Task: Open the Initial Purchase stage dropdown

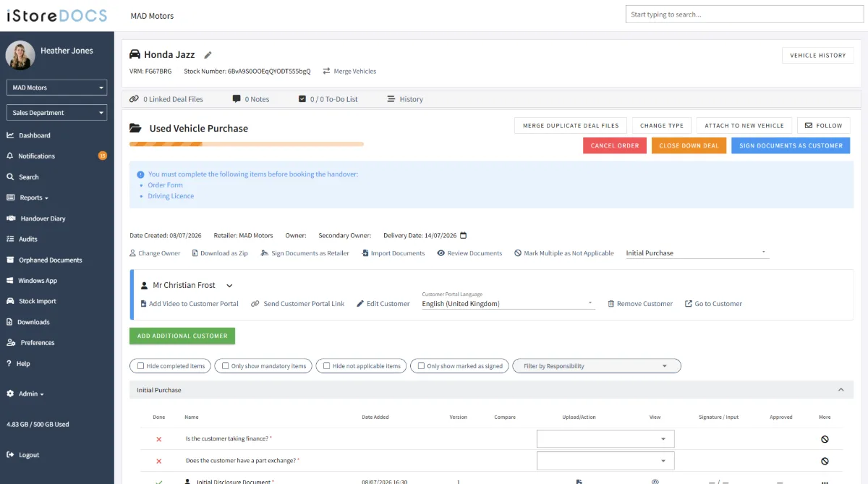Action: click(697, 252)
